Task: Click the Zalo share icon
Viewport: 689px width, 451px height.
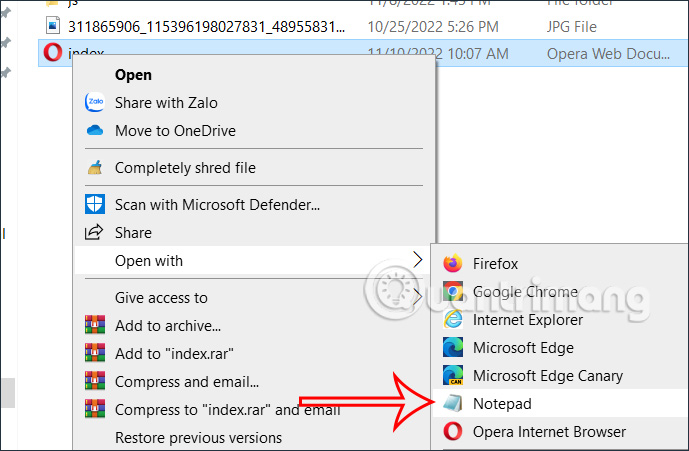Action: [x=96, y=102]
